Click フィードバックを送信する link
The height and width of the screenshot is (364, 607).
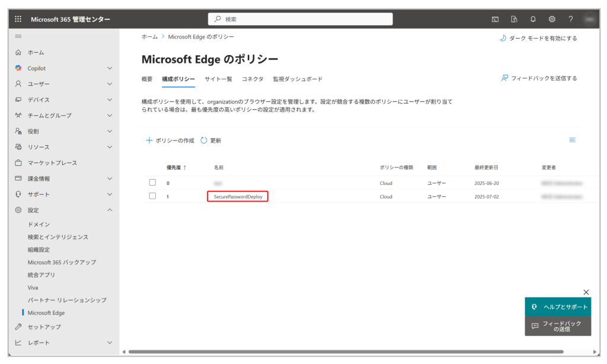pos(539,78)
